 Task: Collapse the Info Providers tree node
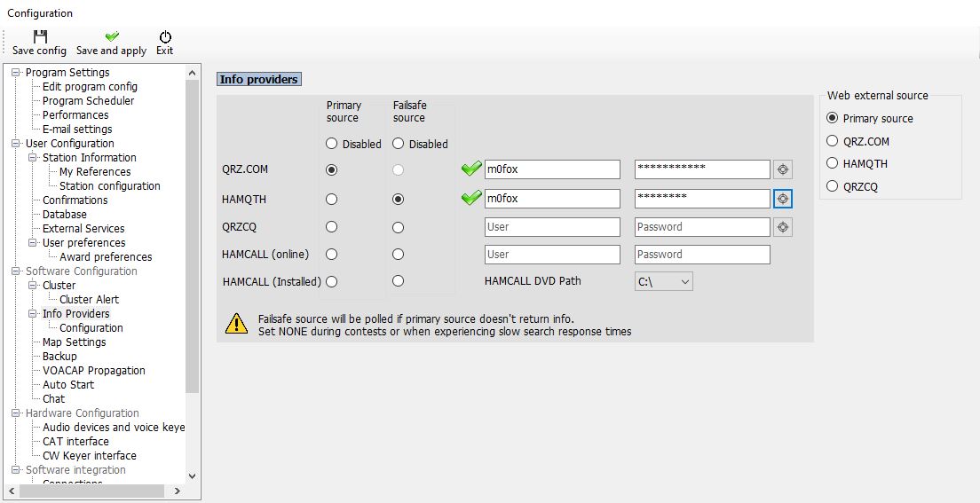tap(33, 314)
